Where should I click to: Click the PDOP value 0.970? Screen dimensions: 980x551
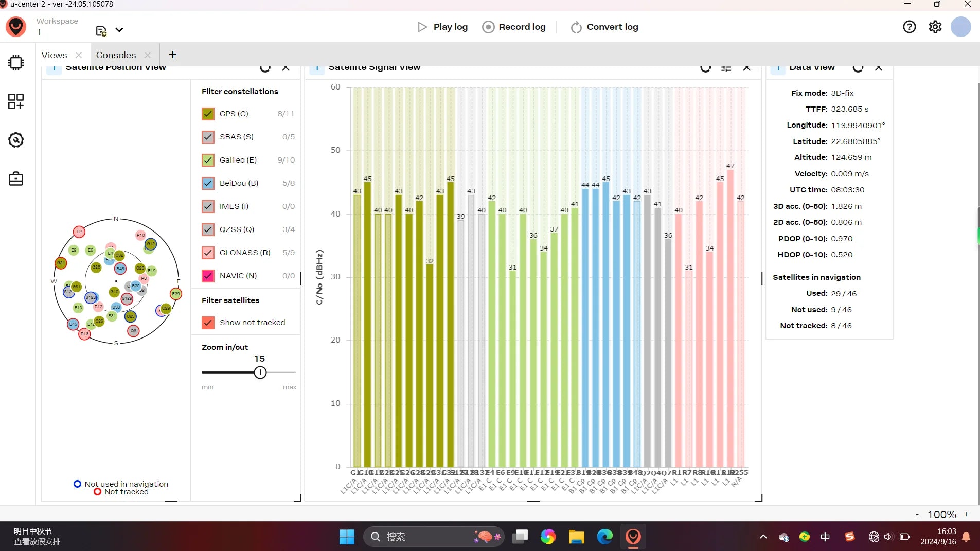coord(842,239)
